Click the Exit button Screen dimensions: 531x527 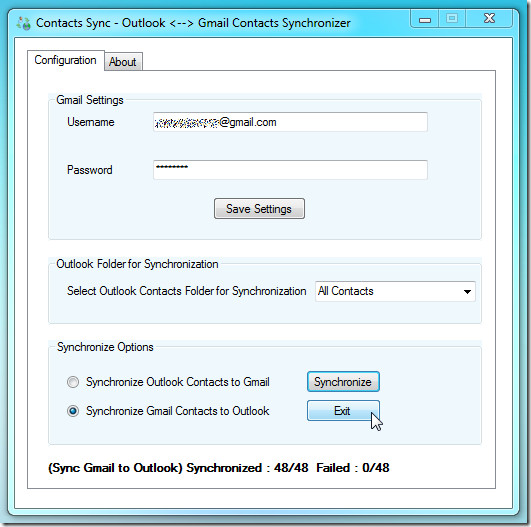coord(343,410)
